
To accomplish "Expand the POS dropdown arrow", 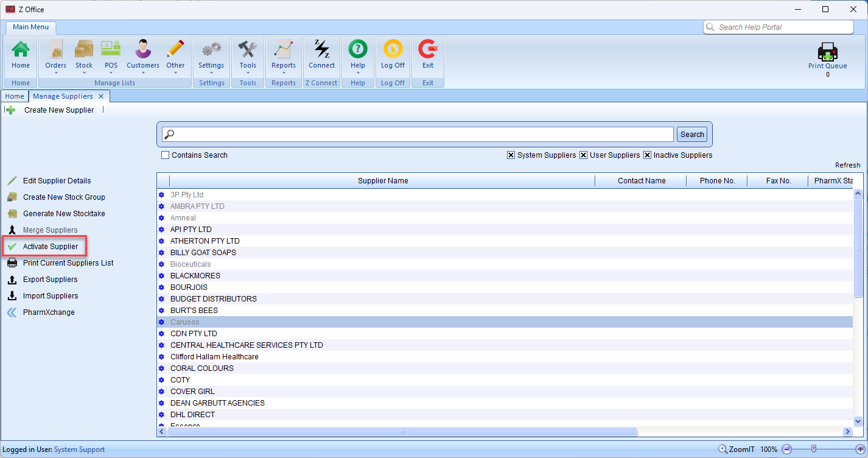I will coord(111,73).
